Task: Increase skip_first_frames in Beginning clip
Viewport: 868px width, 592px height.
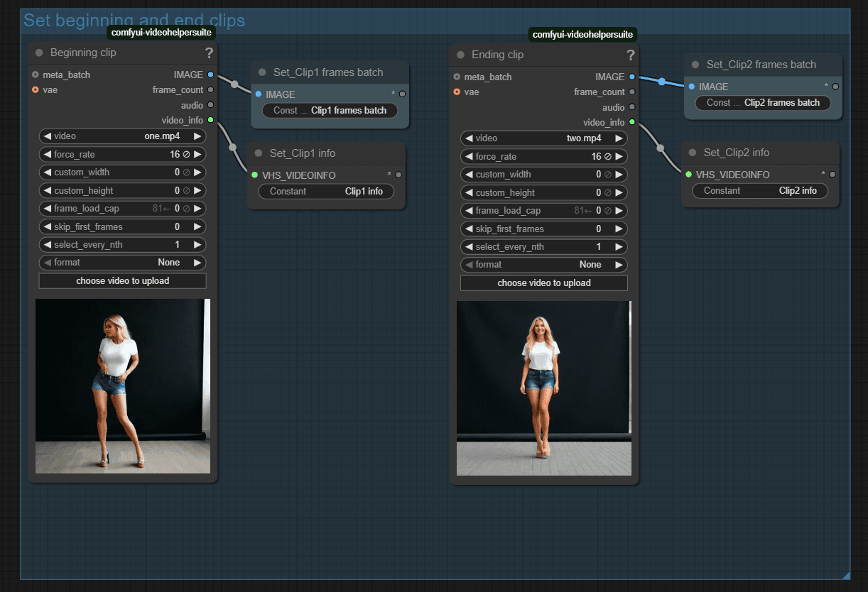Action: (x=197, y=226)
